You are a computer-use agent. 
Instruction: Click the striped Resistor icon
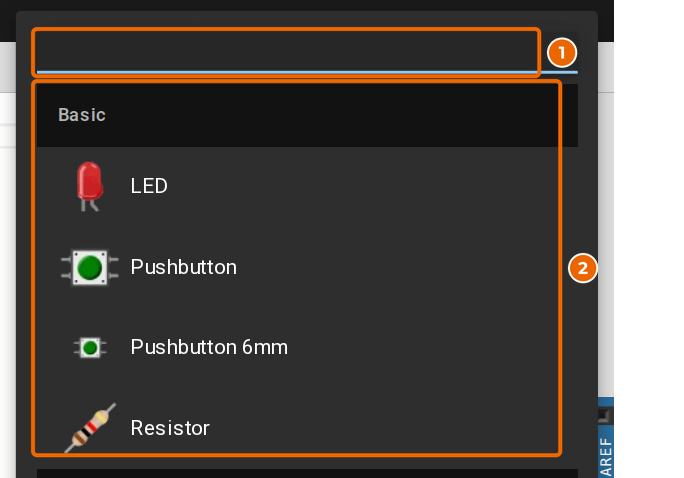[x=90, y=428]
